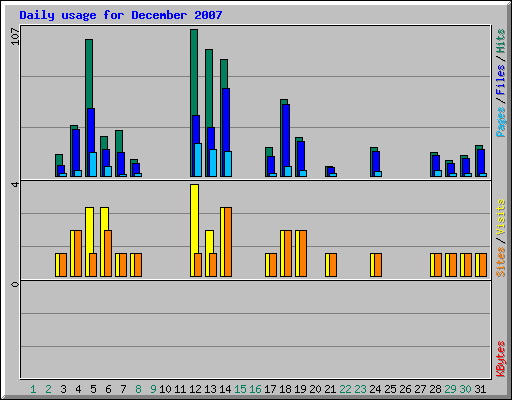Select day label "9" on the x-axis
Screen dimensions: 512x400
pyautogui.click(x=153, y=389)
